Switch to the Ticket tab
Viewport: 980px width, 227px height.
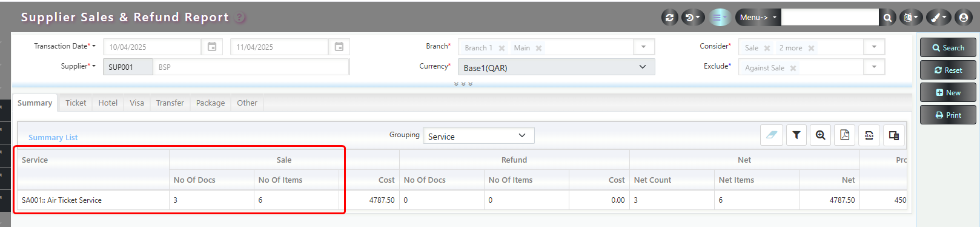[76, 103]
